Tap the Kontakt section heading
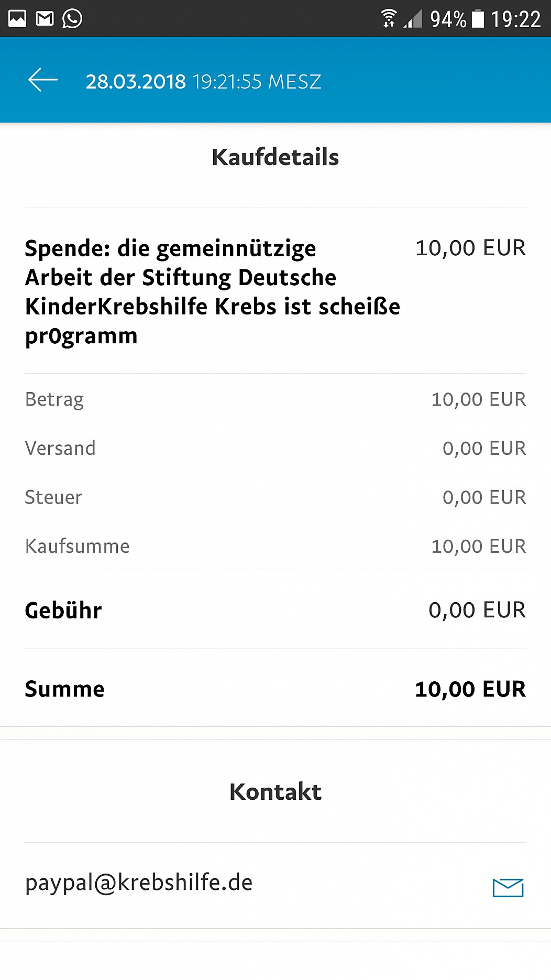The width and height of the screenshot is (551, 980). point(275,792)
